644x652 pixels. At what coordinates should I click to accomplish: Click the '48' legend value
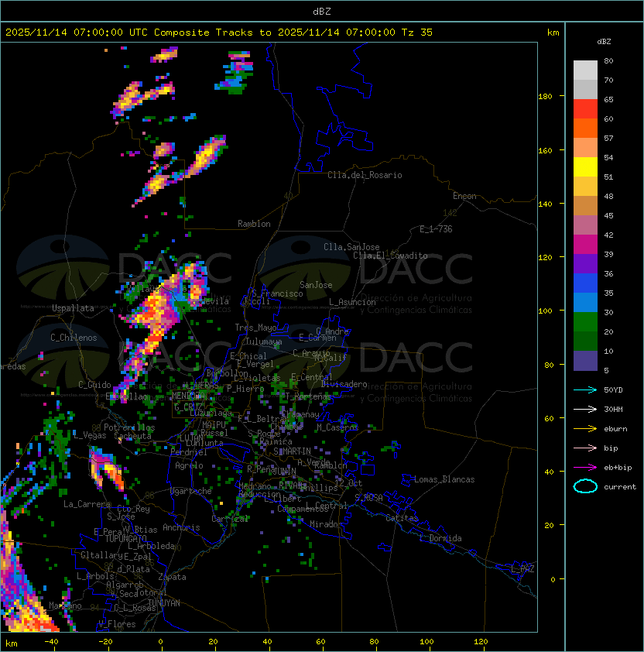(x=608, y=196)
